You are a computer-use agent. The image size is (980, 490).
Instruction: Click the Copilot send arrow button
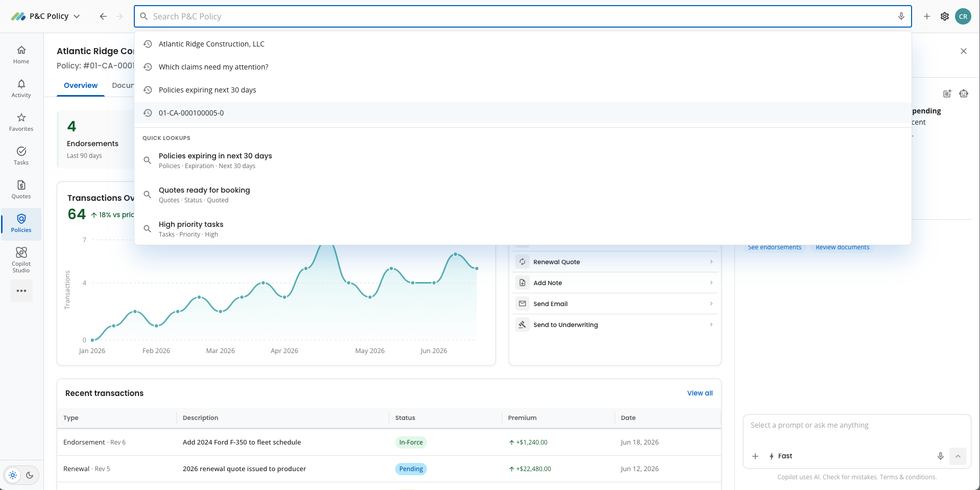pyautogui.click(x=958, y=456)
